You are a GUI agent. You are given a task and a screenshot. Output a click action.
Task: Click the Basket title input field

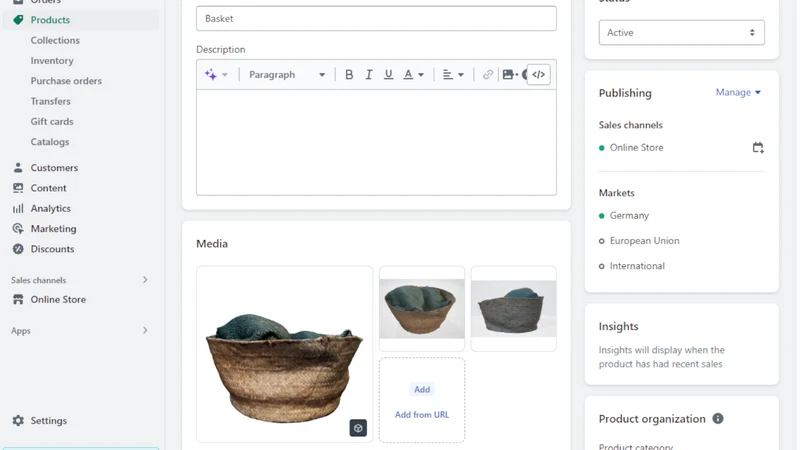(376, 18)
